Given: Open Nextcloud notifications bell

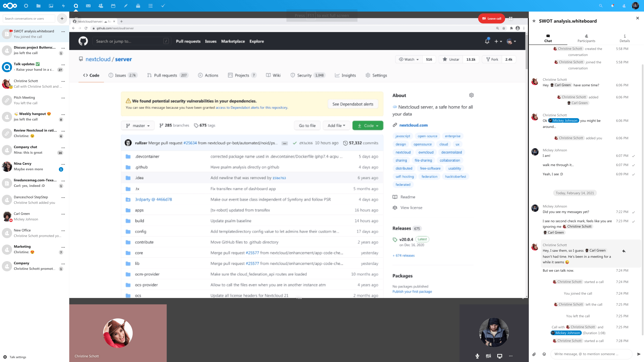Looking at the screenshot, I should point(612,6).
